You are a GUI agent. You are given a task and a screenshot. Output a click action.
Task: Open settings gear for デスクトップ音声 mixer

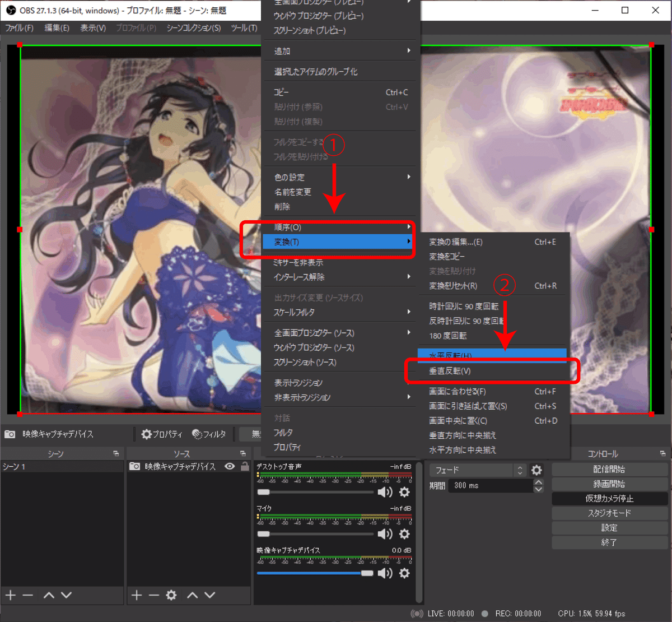(x=404, y=492)
